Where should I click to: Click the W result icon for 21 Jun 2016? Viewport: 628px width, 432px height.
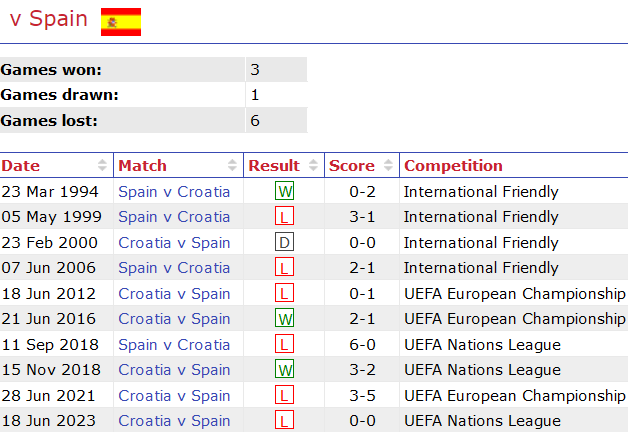coord(285,319)
